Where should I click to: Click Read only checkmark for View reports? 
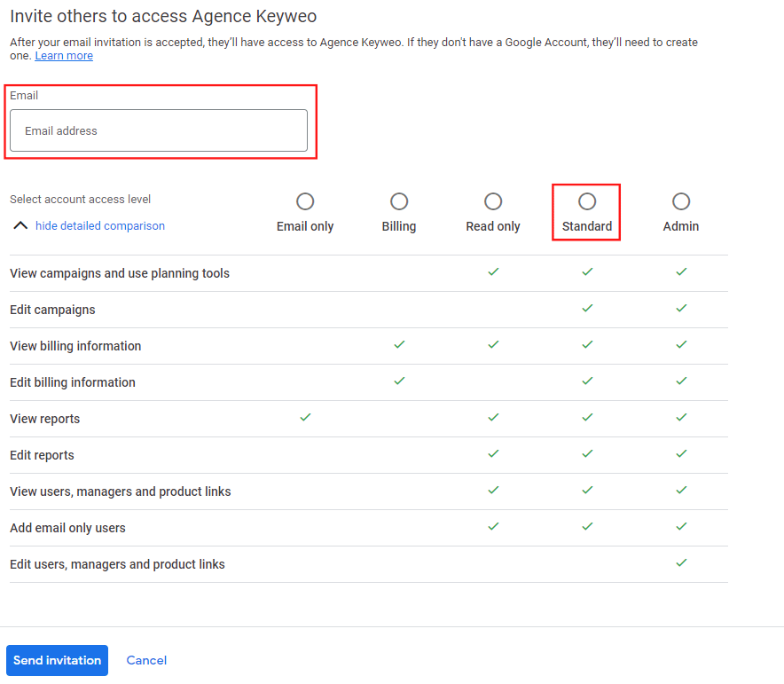493,417
